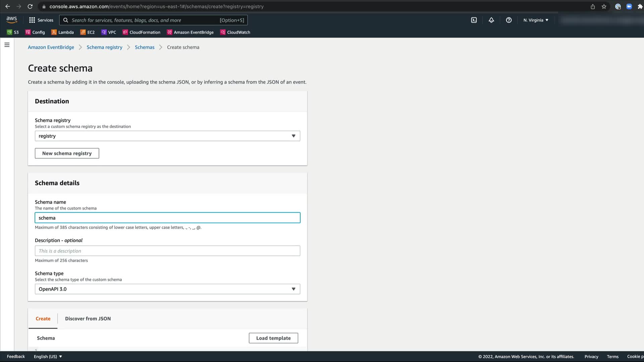Switch to the Discover from JSON tab
Viewport: 644px width, 362px height.
88,318
